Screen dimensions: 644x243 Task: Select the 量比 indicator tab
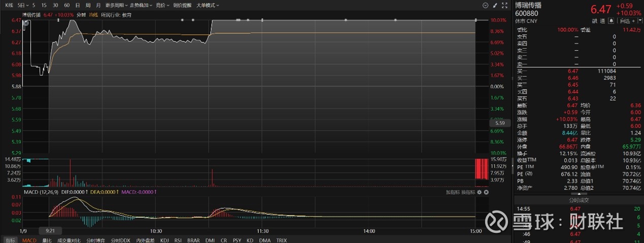pyautogui.click(x=47, y=240)
